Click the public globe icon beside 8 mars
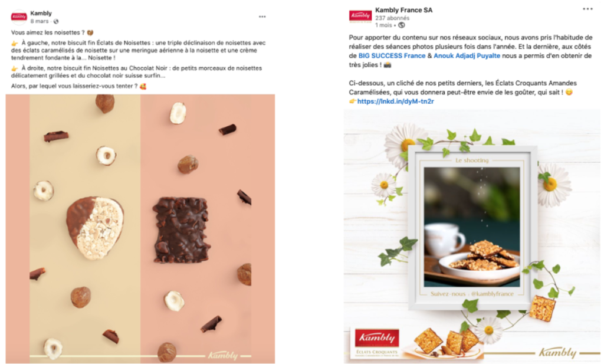This screenshot has width=604, height=364. [56, 21]
